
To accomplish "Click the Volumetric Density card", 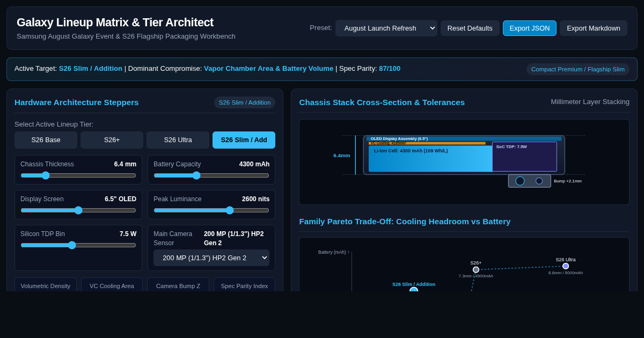I will (46, 285).
